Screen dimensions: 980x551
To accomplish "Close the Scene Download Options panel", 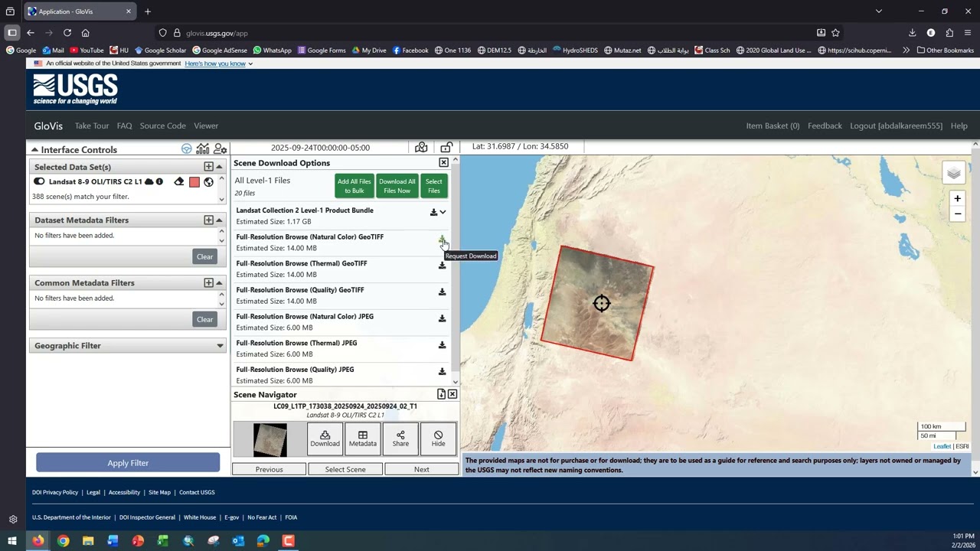I will [x=443, y=162].
